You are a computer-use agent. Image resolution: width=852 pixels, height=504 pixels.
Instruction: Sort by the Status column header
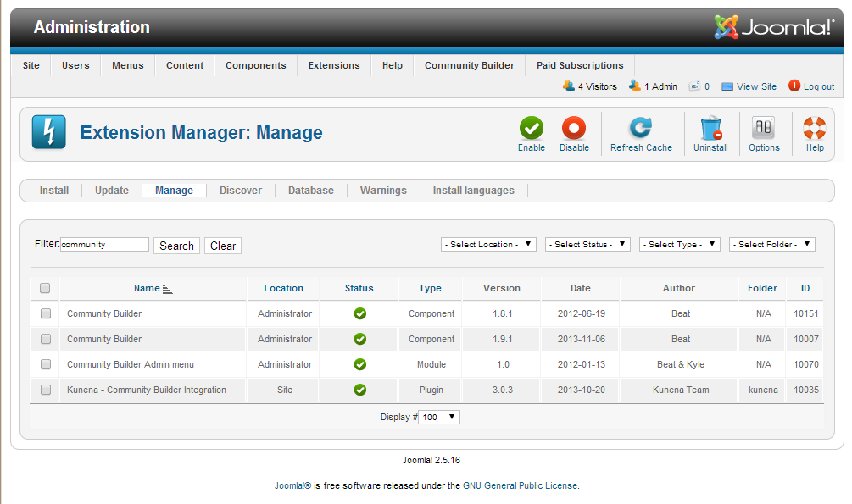coord(359,288)
